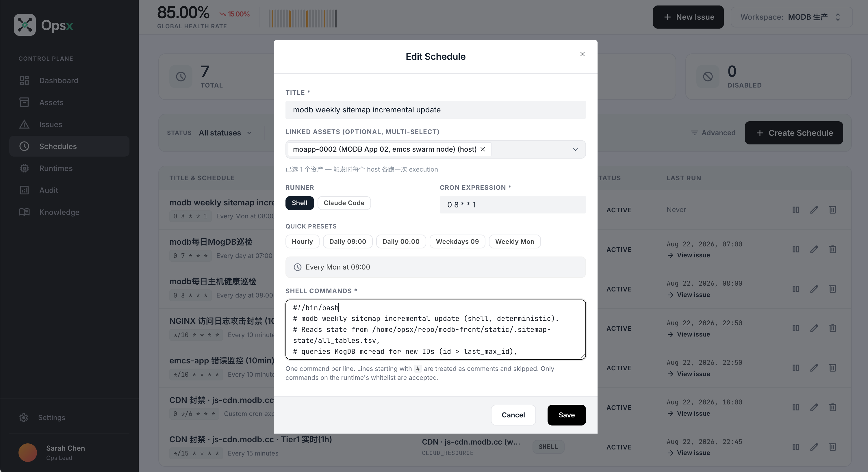Image resolution: width=868 pixels, height=472 pixels.
Task: Delete the emcs-app 错误监控 schedule
Action: click(x=833, y=368)
